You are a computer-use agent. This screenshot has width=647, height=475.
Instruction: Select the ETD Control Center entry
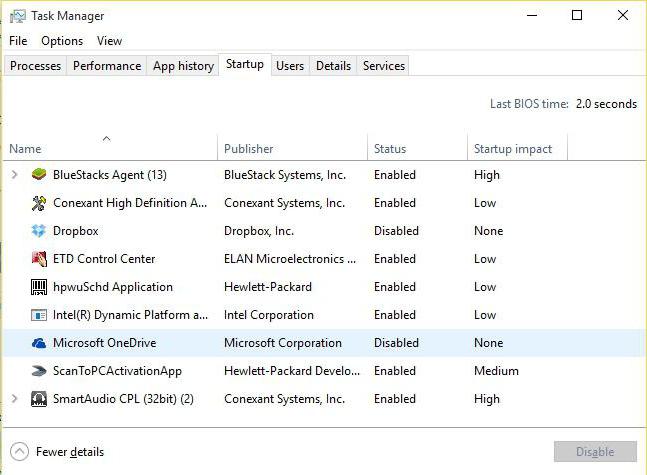[x=104, y=259]
